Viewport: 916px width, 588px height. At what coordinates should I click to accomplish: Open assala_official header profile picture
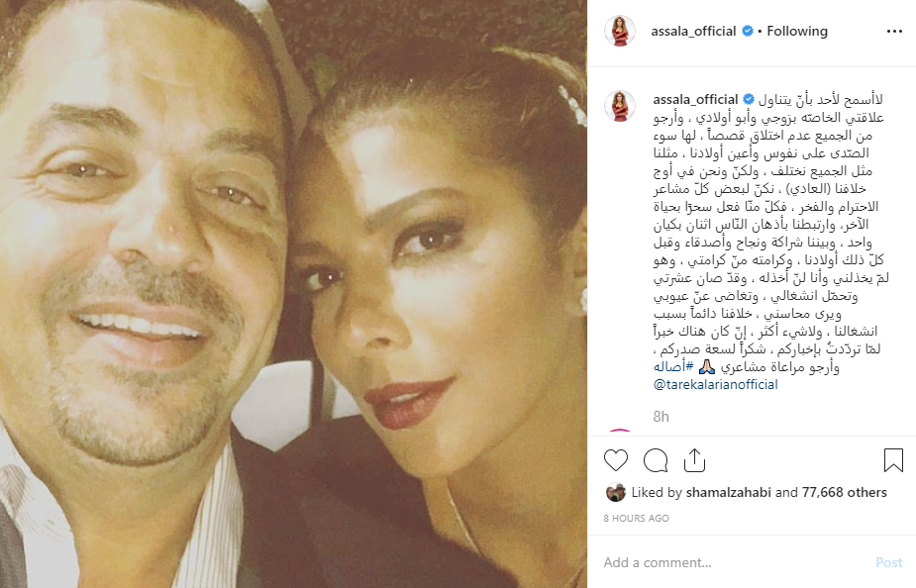click(620, 31)
